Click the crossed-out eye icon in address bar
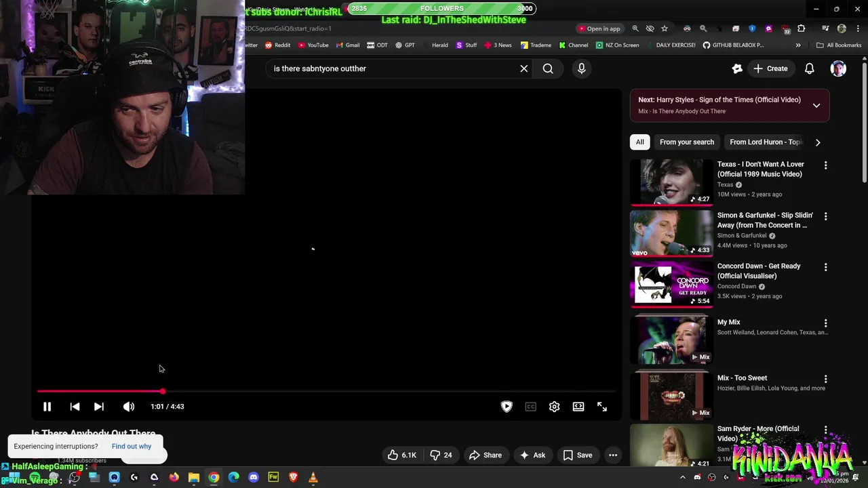The image size is (868, 488). [x=650, y=28]
